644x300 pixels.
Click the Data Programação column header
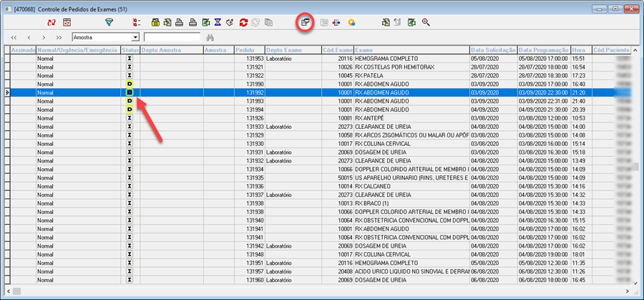pyautogui.click(x=543, y=50)
